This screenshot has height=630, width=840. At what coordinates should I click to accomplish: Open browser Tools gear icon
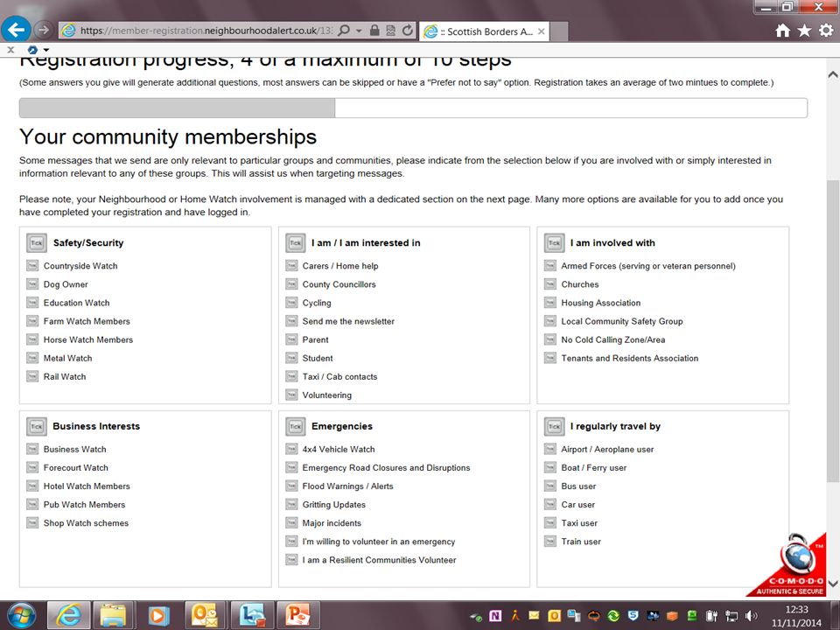[x=826, y=31]
